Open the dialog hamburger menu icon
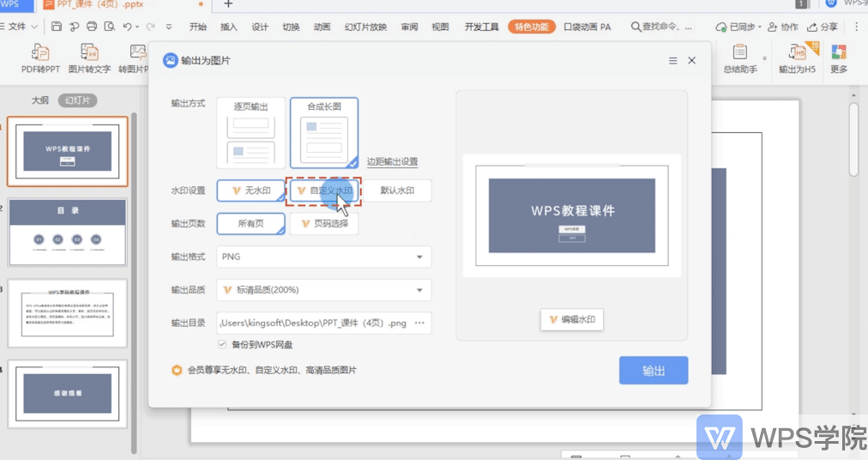 point(673,61)
